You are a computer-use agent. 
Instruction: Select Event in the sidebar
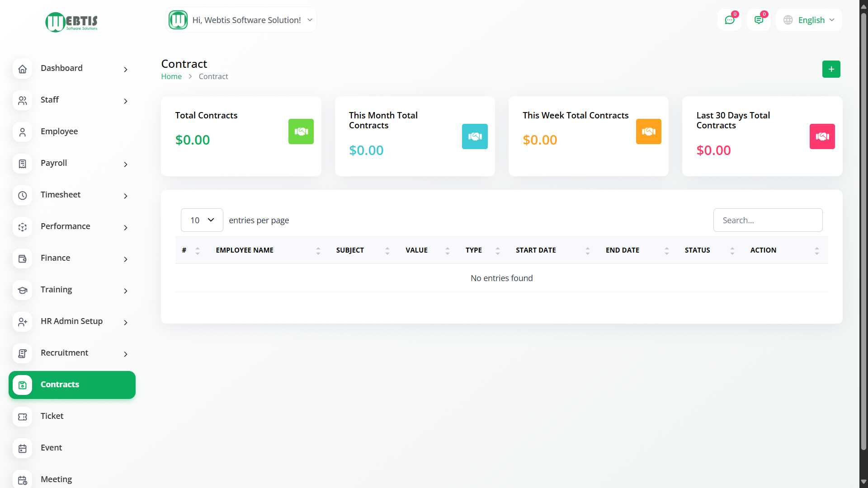pyautogui.click(x=51, y=448)
